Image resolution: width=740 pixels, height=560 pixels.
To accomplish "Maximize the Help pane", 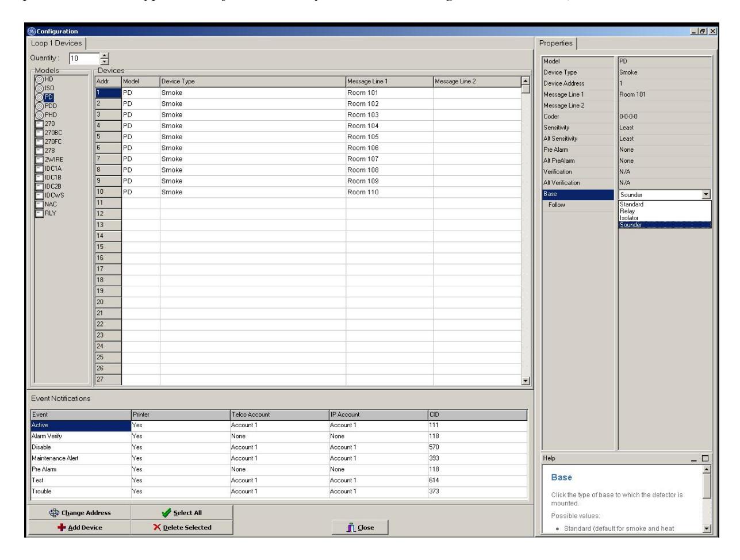I will 707,459.
